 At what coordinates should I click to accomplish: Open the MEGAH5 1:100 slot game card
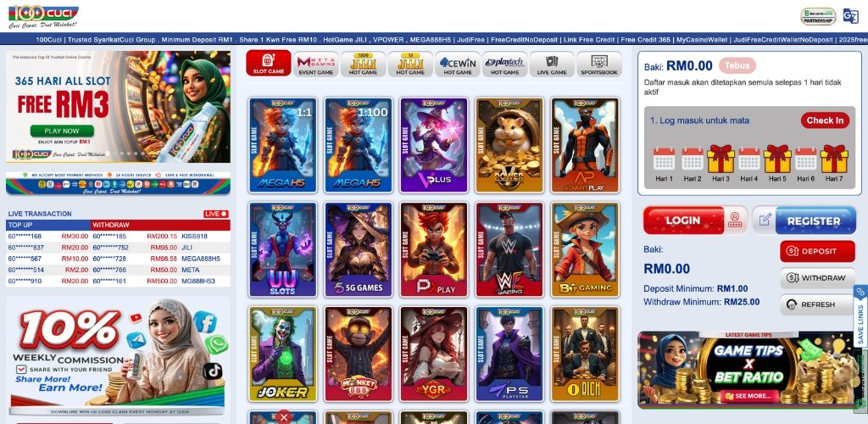tap(359, 145)
